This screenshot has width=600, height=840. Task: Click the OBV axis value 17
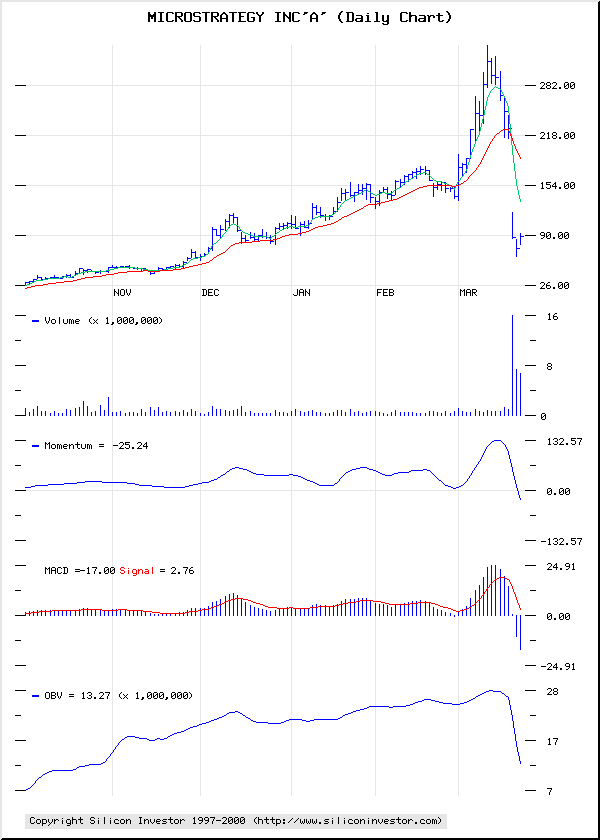click(x=552, y=741)
